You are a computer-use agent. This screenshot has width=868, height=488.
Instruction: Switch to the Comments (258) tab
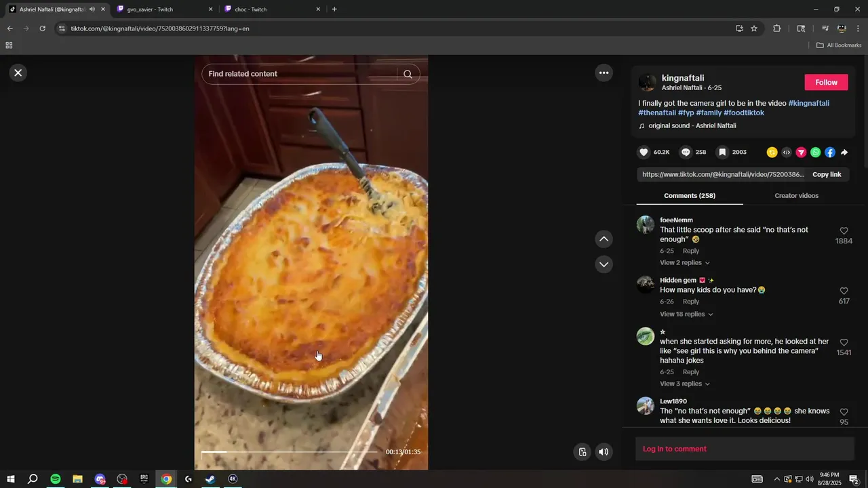690,196
